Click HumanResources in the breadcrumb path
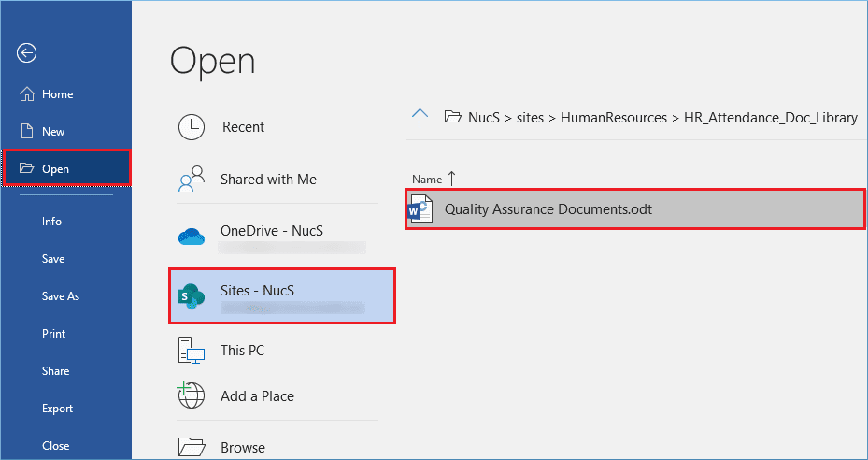The width and height of the screenshot is (868, 460). point(614,118)
